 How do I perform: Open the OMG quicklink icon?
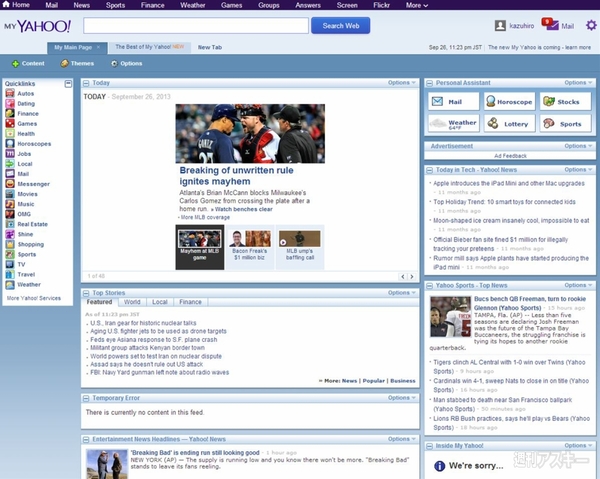[10, 214]
